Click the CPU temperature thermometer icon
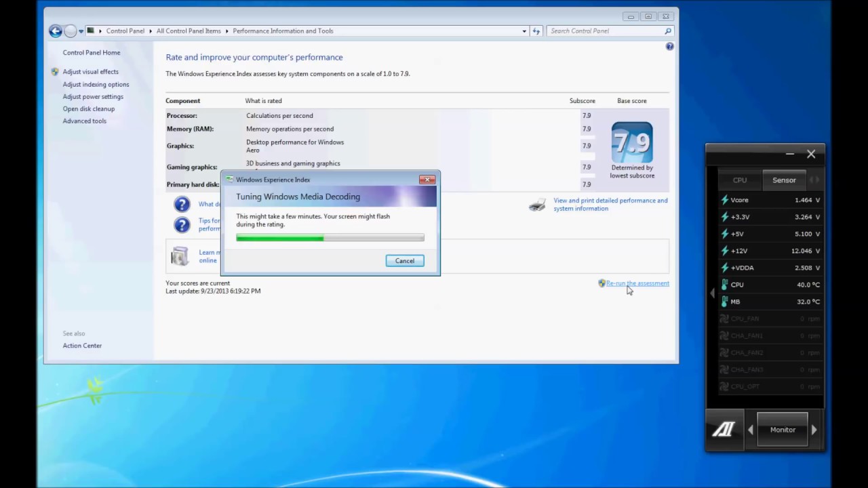The width and height of the screenshot is (868, 488). point(724,285)
